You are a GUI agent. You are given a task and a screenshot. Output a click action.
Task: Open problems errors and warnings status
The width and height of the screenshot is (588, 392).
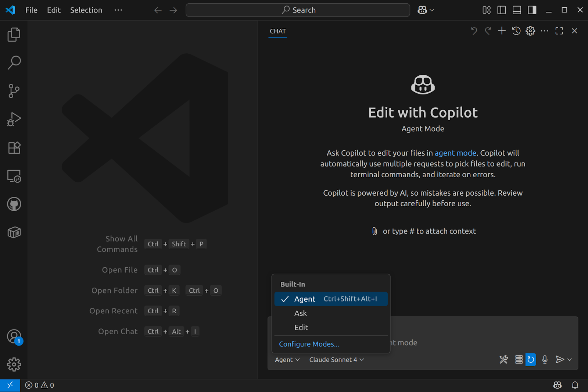point(40,385)
